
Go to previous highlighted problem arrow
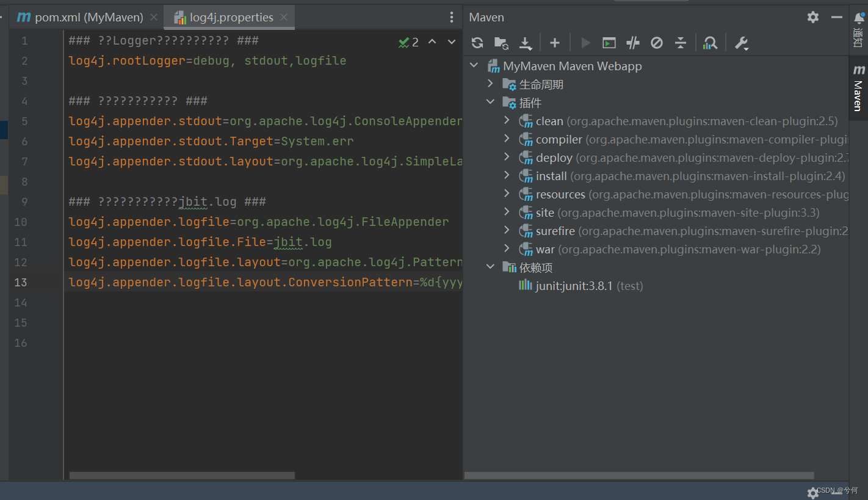(432, 42)
